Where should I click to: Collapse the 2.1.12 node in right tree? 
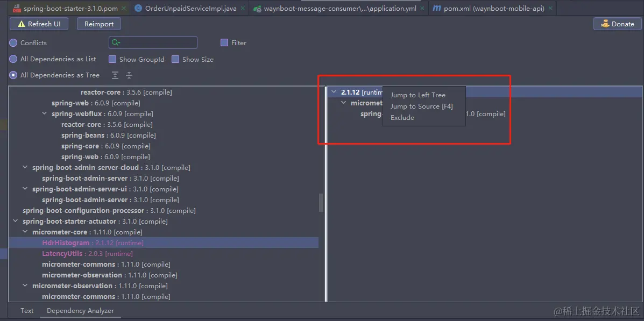tap(334, 92)
